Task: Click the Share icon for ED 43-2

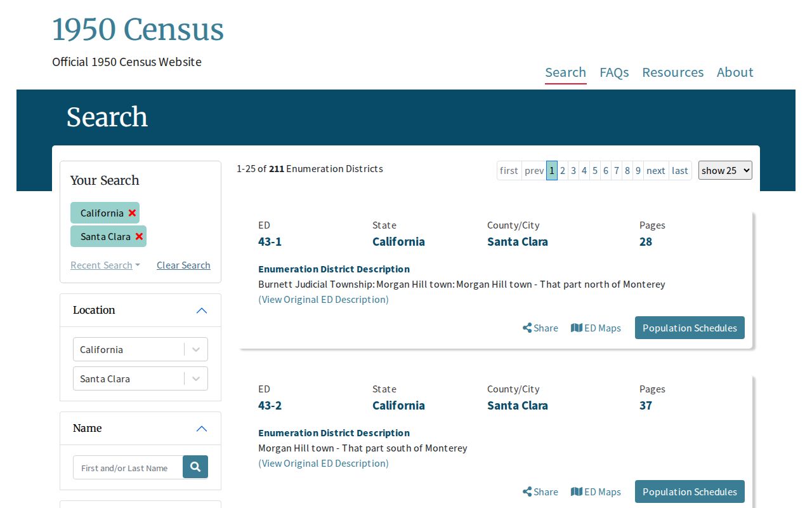Action: tap(527, 492)
